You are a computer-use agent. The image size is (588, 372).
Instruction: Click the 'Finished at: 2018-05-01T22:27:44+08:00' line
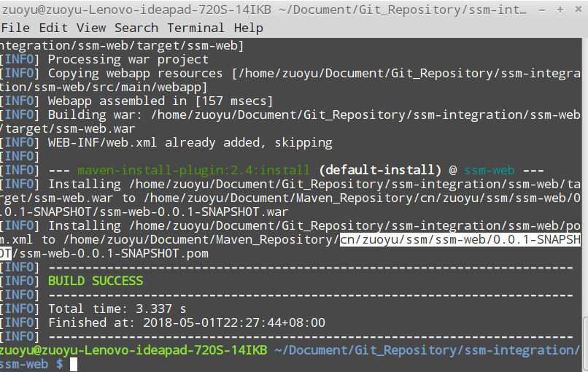[x=187, y=322]
